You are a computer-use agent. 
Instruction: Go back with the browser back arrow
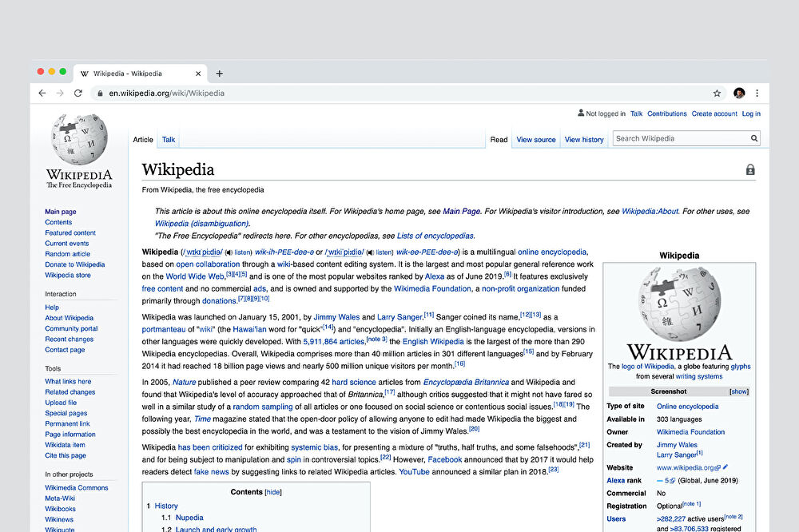pyautogui.click(x=42, y=93)
